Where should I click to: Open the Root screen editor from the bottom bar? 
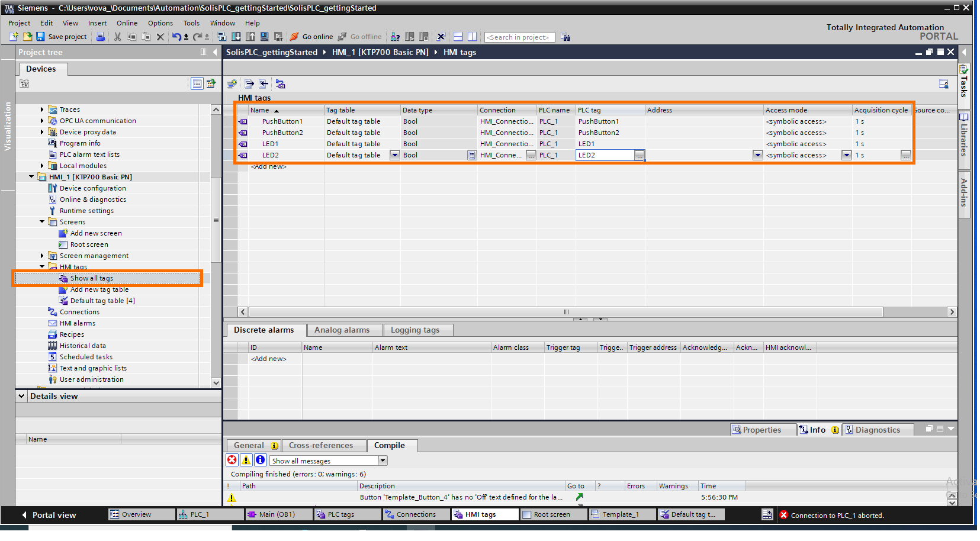tap(554, 514)
